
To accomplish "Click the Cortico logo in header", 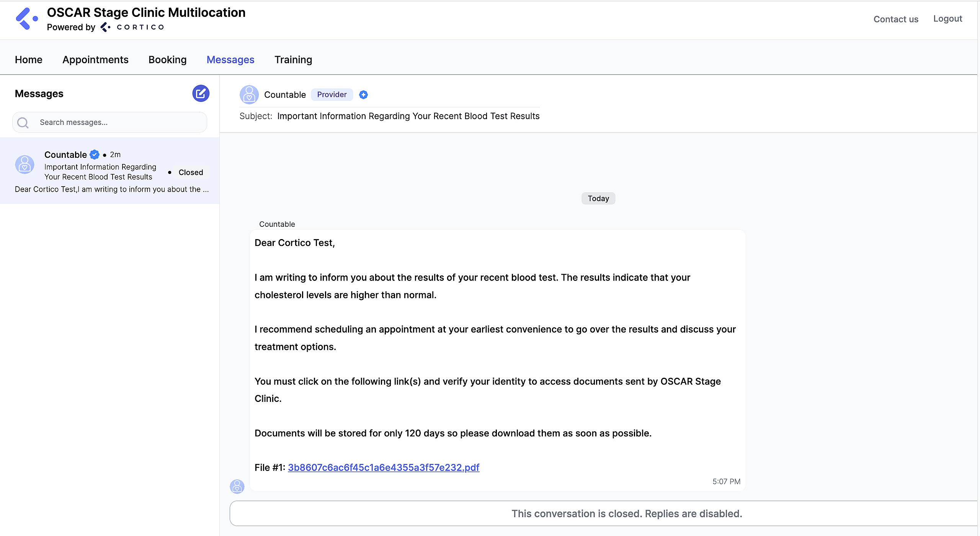I will 26,19.
